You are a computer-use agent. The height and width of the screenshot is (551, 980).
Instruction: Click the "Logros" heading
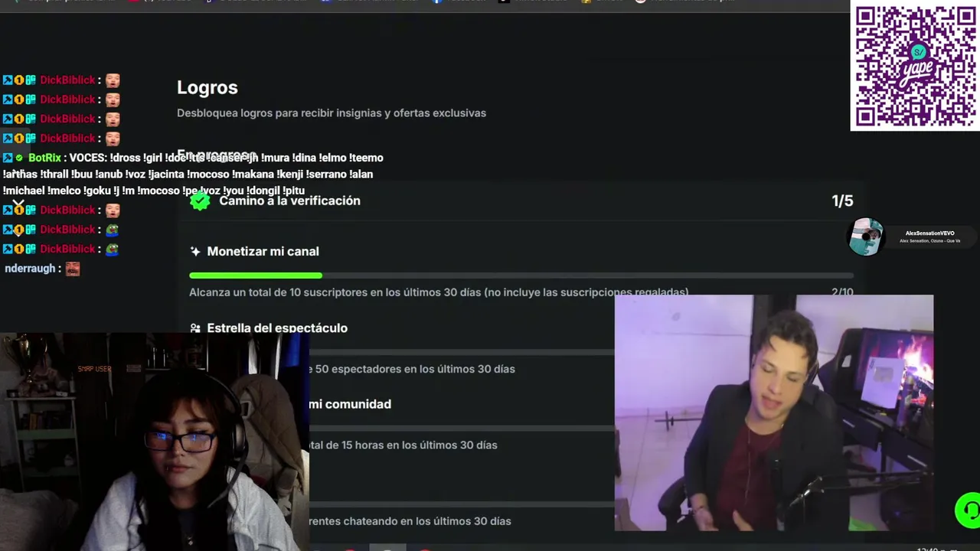(x=207, y=87)
